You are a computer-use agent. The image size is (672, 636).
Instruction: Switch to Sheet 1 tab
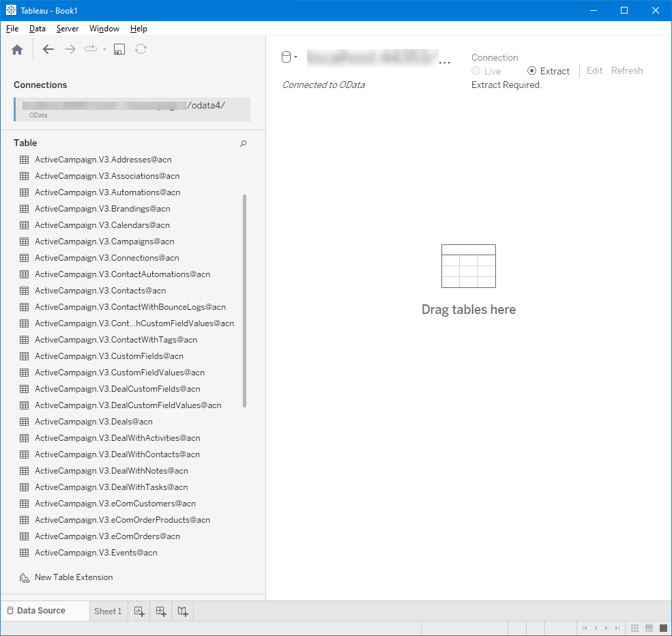tap(108, 611)
